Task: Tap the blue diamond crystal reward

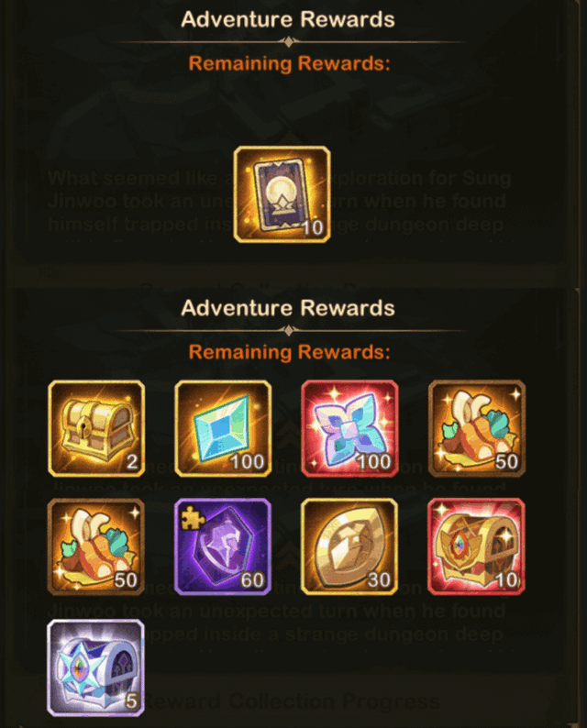Action: [x=223, y=428]
